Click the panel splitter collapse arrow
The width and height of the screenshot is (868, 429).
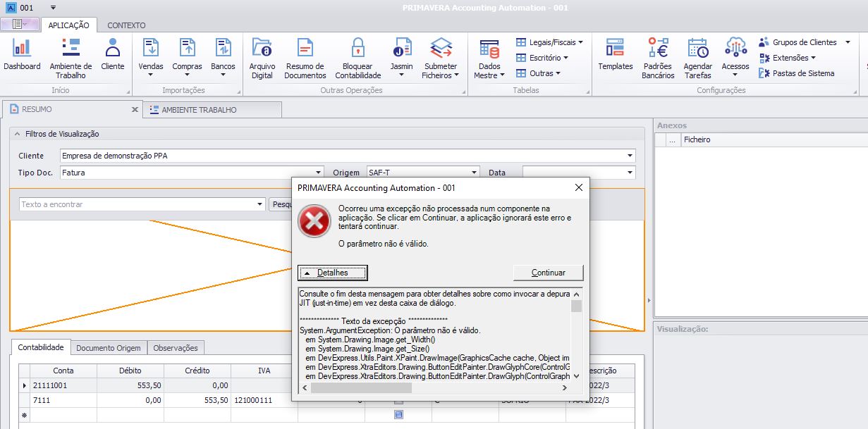click(649, 301)
